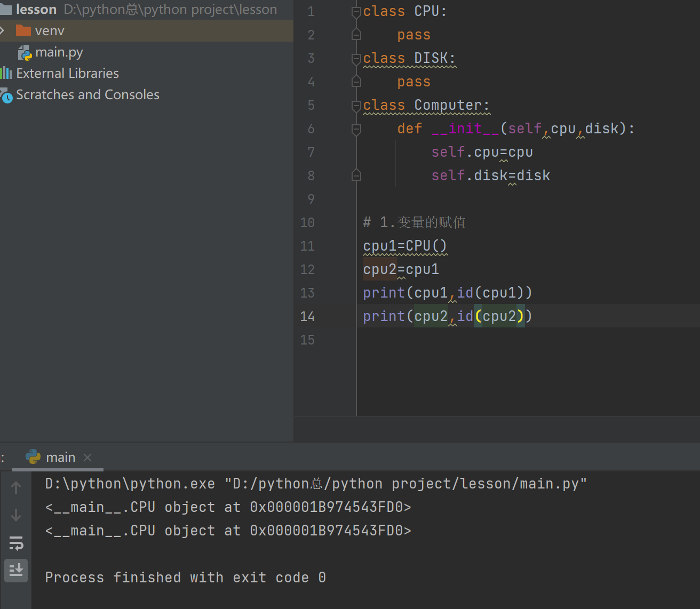Click the '# 1.变量的赋值' comment
This screenshot has height=609, width=700.
(415, 222)
